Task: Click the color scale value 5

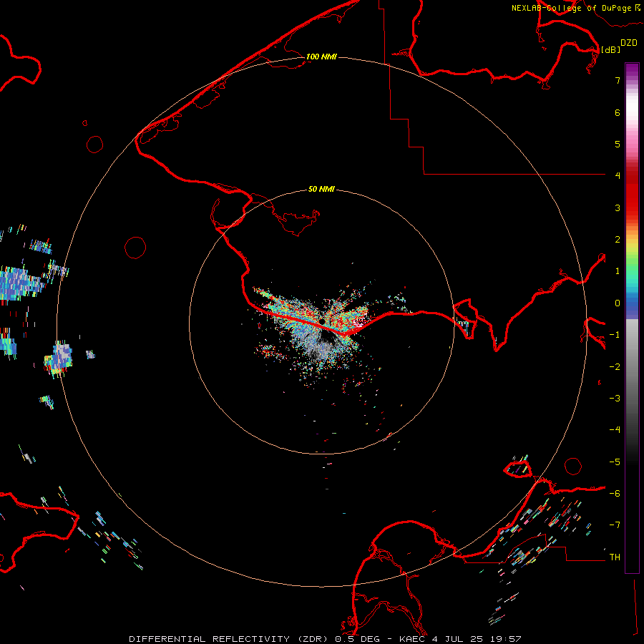Action: [618, 144]
